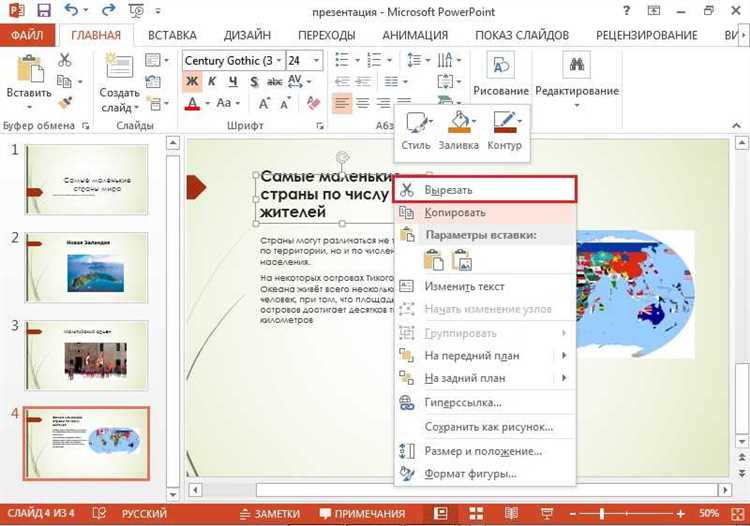This screenshot has width=750, height=526.
Task: Open the ФАЙЛ tab
Action: coord(27,35)
